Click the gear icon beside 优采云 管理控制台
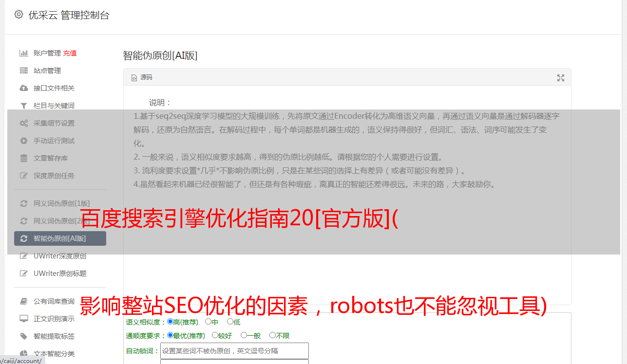The width and height of the screenshot is (627, 364). click(x=19, y=15)
